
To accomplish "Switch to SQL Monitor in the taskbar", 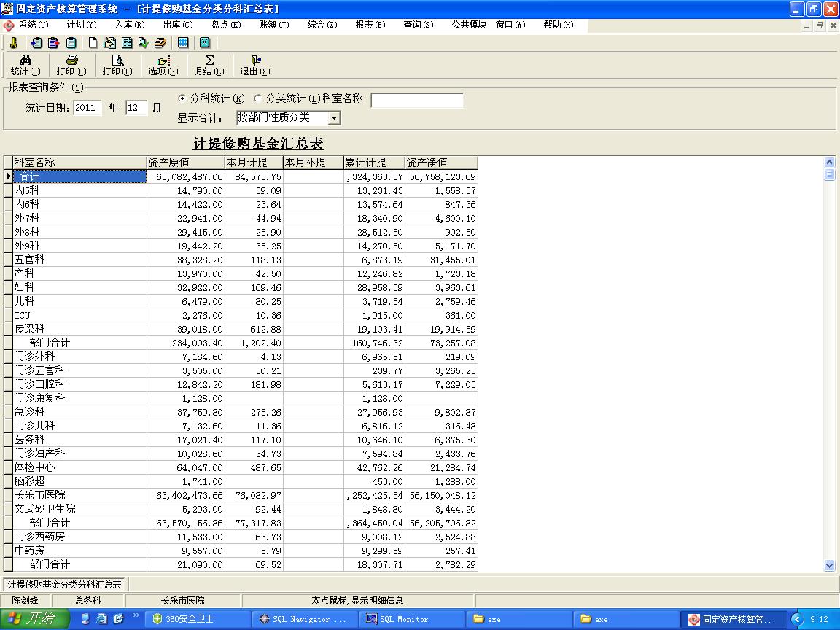I will [411, 619].
